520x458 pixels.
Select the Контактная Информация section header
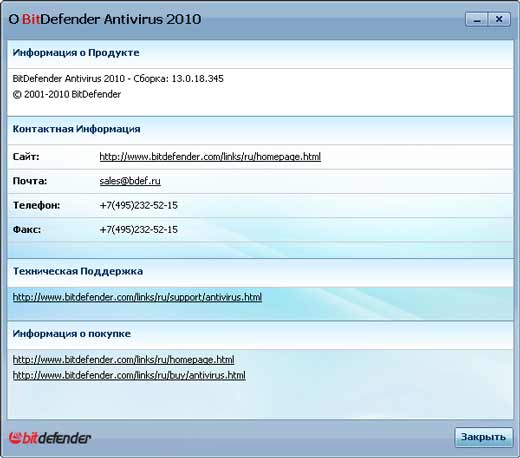click(x=76, y=129)
